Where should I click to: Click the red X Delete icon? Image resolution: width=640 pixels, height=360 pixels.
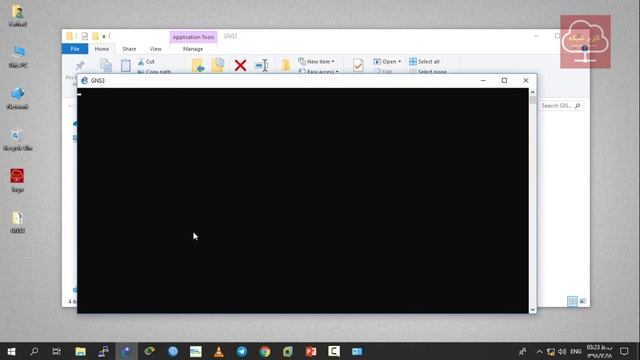click(x=240, y=65)
